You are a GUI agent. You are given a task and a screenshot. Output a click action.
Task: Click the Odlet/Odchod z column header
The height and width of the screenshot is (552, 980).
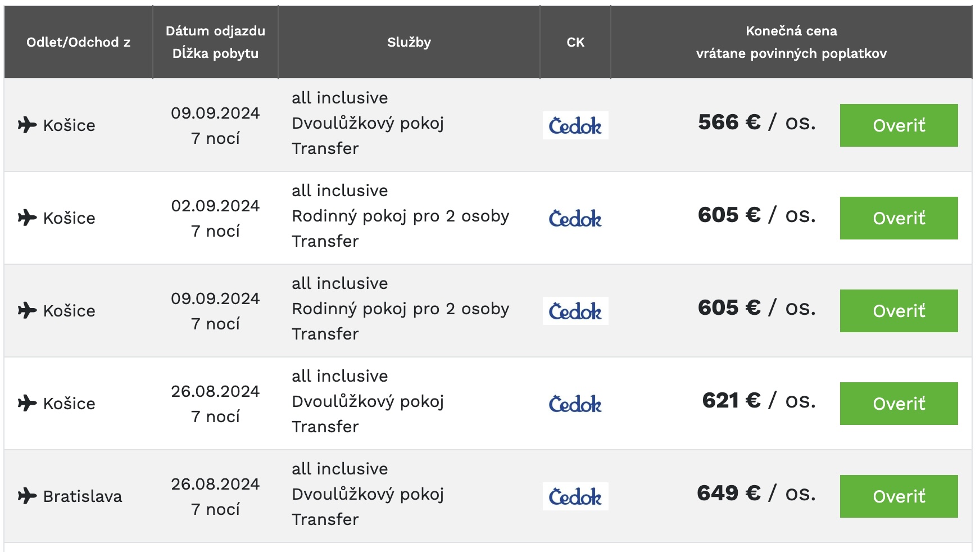[78, 42]
